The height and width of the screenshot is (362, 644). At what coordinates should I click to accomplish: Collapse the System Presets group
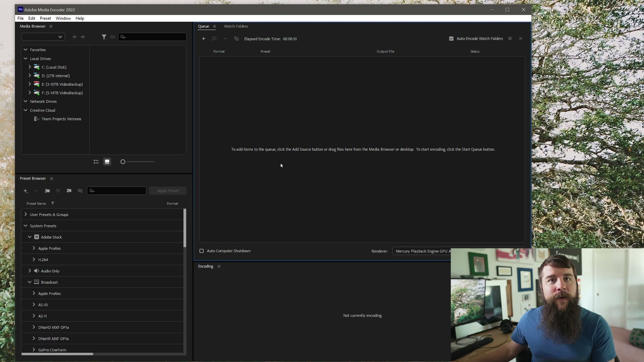coord(25,226)
